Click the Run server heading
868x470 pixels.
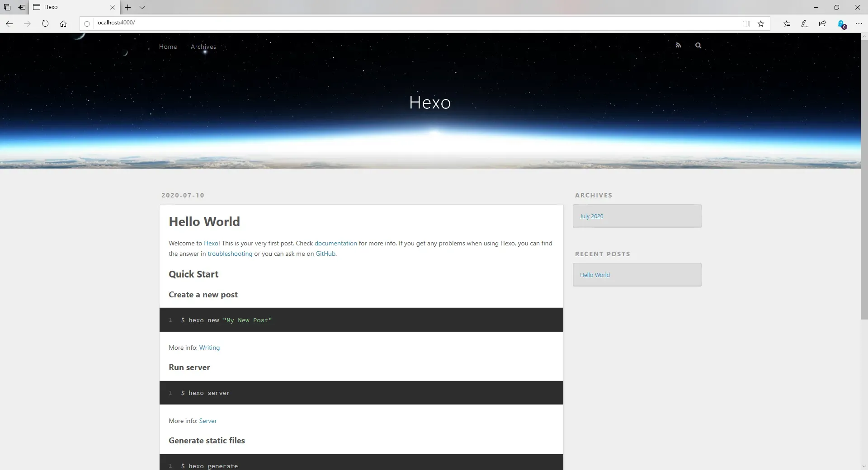(189, 367)
